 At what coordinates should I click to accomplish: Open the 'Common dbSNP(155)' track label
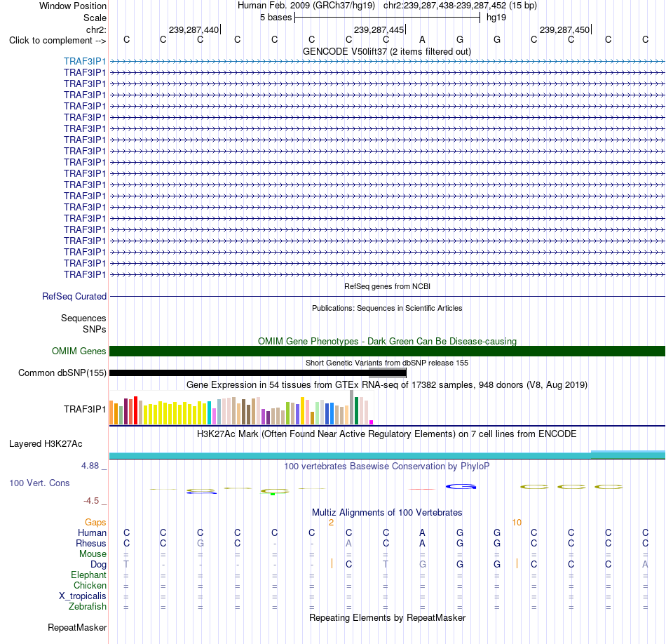click(62, 373)
